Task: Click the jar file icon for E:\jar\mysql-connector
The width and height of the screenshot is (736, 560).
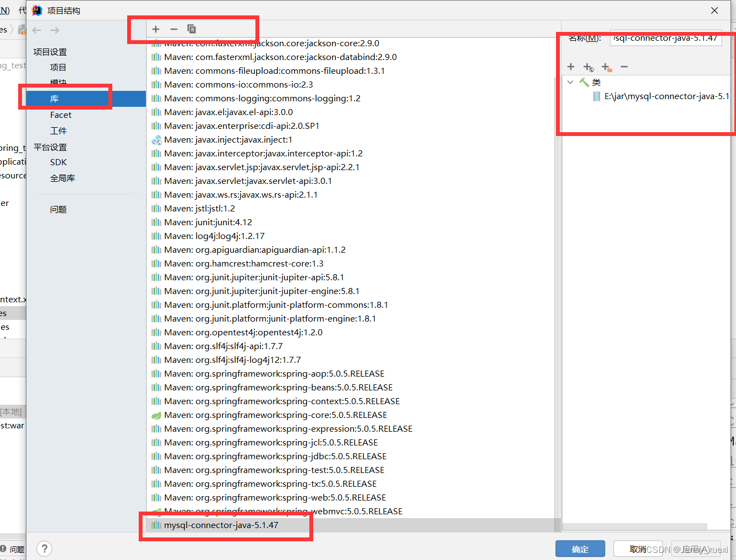Action: [597, 96]
